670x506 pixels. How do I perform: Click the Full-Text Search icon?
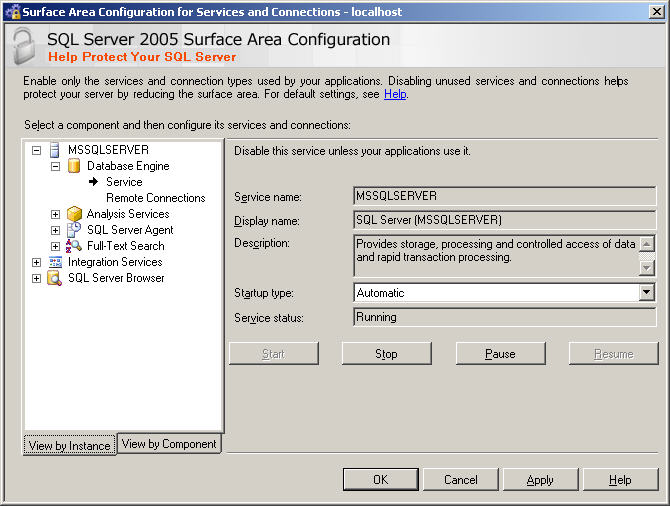point(73,246)
